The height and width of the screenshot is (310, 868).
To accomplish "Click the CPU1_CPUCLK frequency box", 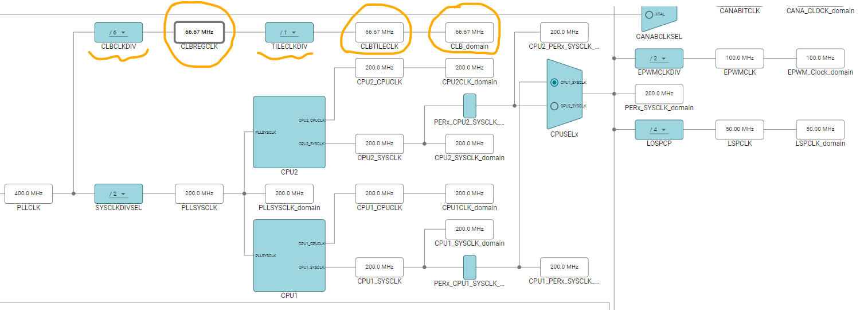I will coord(380,193).
